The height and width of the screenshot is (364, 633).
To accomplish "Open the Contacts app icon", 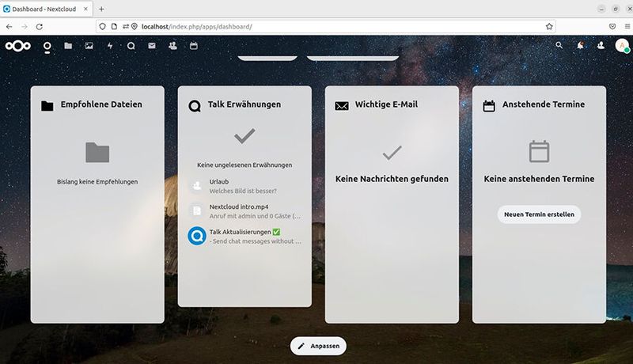I will click(x=172, y=46).
